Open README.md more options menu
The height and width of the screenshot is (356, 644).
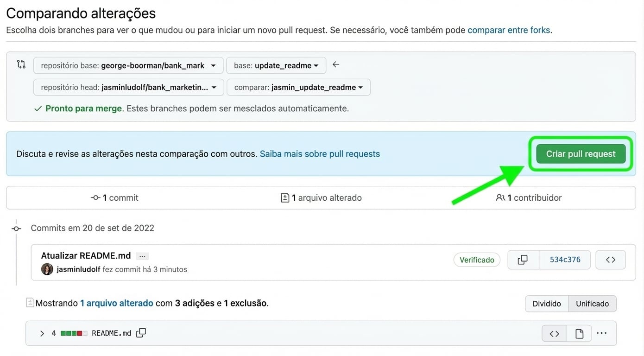click(602, 333)
